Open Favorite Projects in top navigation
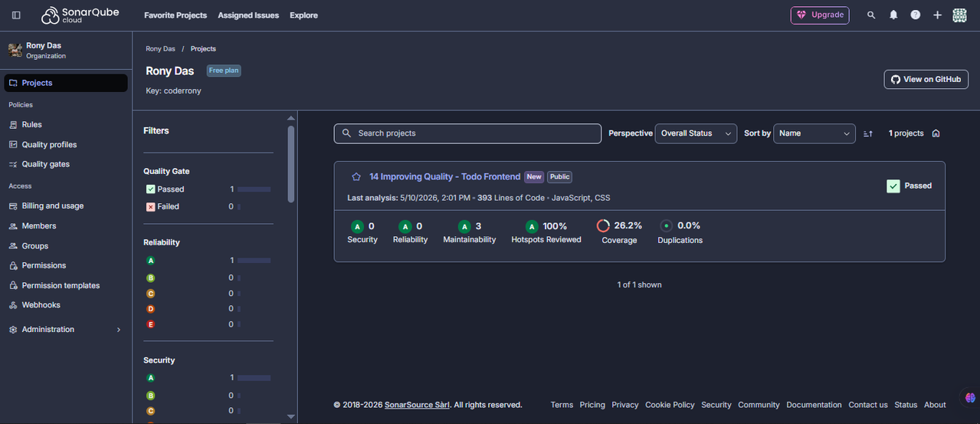The height and width of the screenshot is (424, 980). tap(175, 15)
